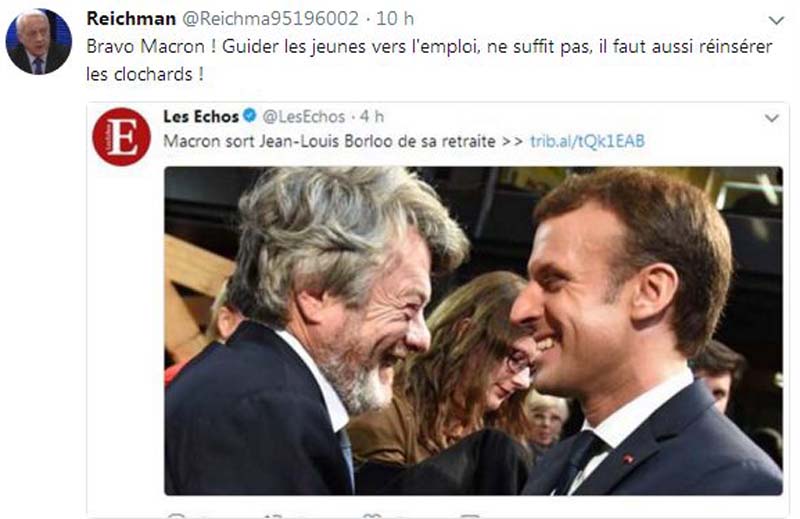
Task: Click the Les Echos red logo avatar
Action: (121, 137)
